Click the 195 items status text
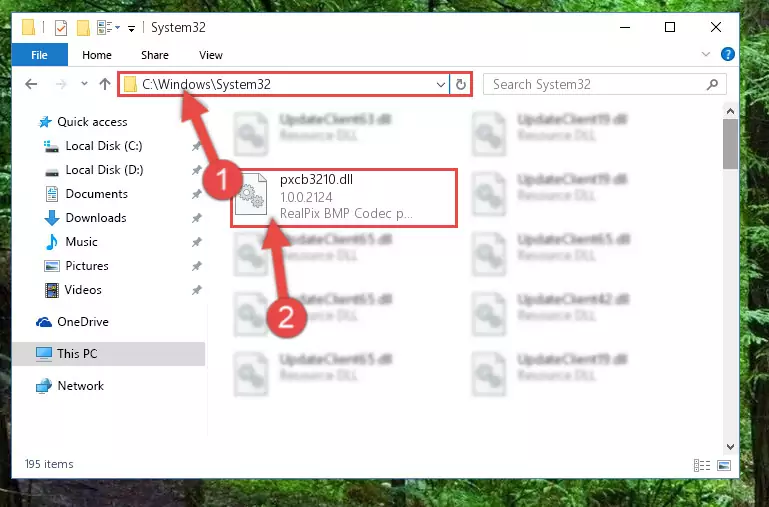 click(x=49, y=464)
